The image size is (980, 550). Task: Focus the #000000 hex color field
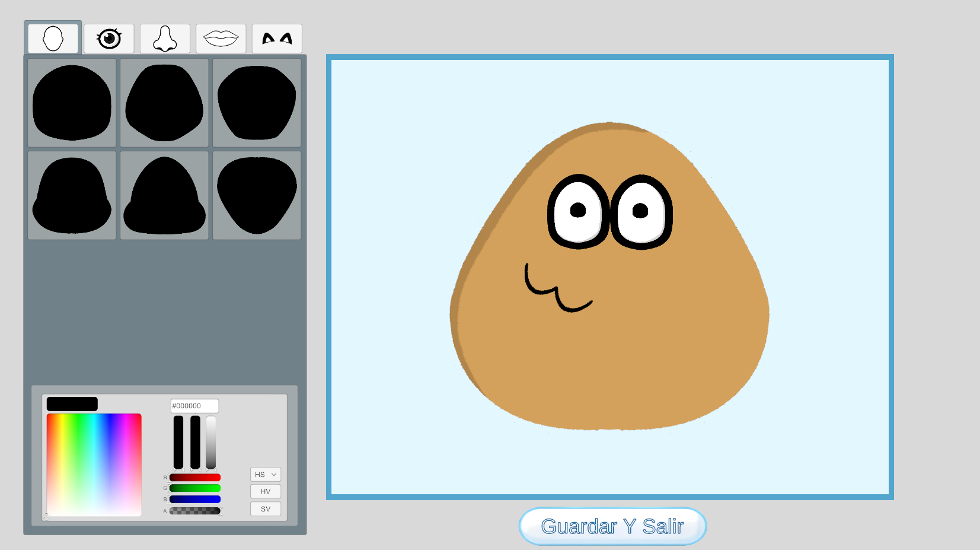(x=194, y=406)
